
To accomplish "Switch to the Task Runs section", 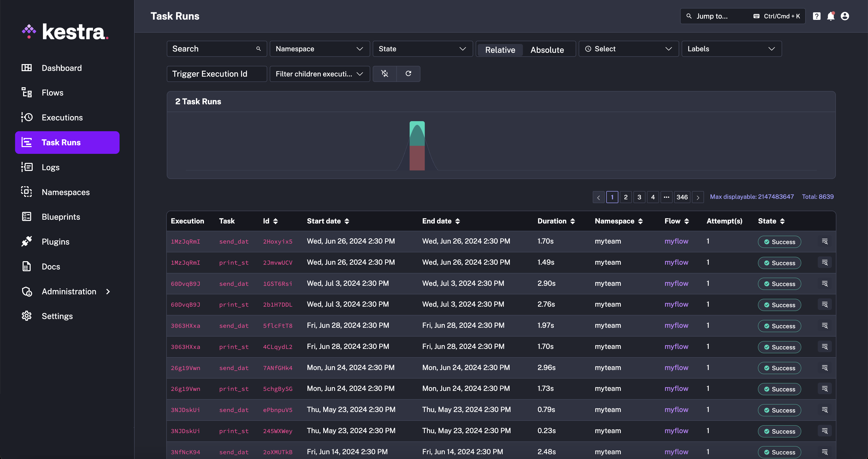I will (61, 142).
